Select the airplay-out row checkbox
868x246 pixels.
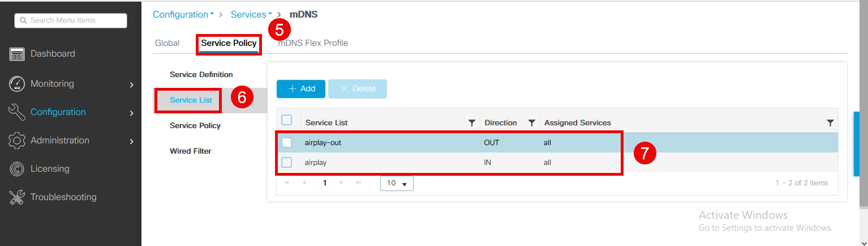[x=287, y=143]
